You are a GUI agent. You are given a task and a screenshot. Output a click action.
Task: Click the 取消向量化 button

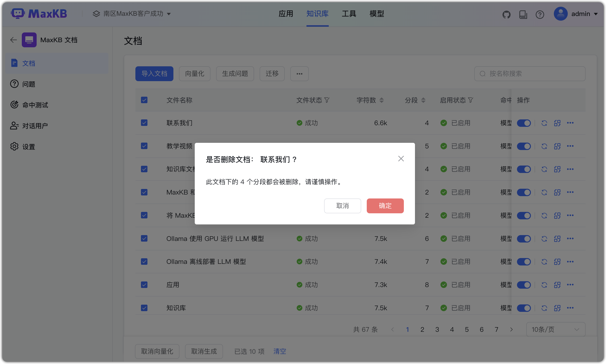[157, 351]
